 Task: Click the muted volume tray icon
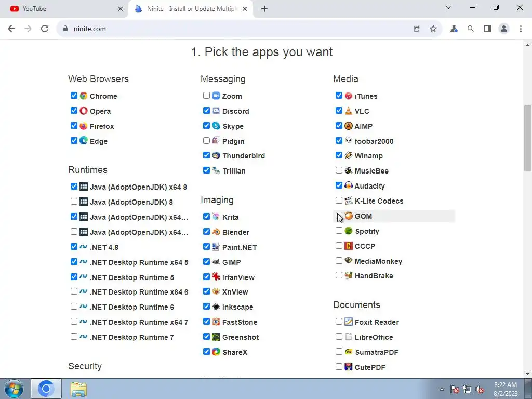480,390
